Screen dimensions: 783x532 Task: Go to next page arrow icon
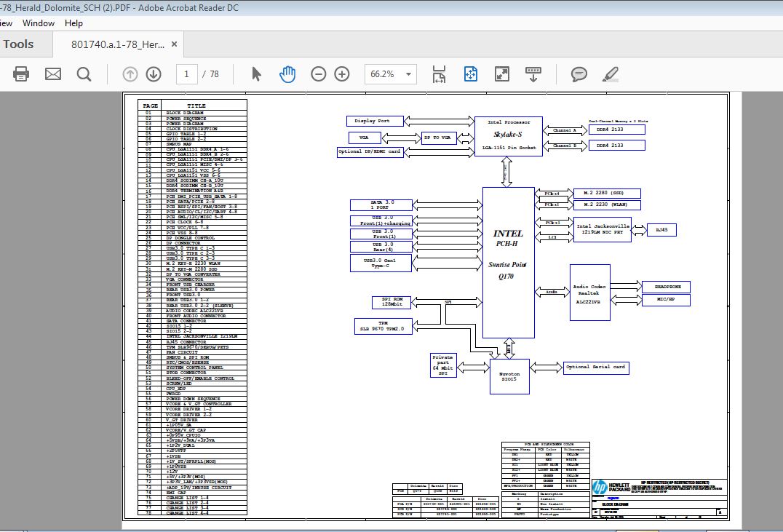pos(154,74)
